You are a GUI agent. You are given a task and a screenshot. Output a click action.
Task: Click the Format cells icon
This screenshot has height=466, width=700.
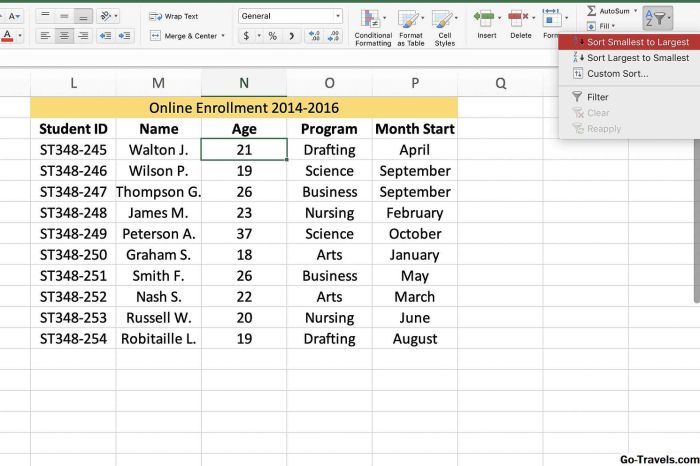click(551, 18)
